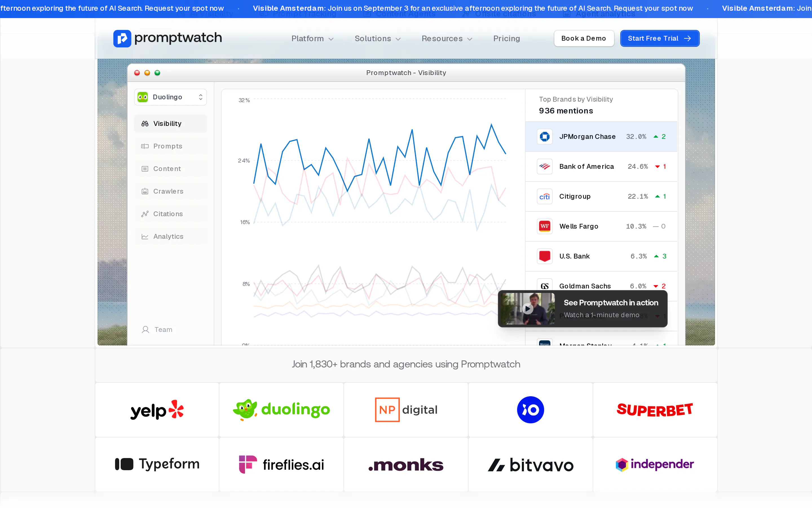The image size is (812, 508).
Task: Click the Team label in sidebar
Action: tap(164, 330)
